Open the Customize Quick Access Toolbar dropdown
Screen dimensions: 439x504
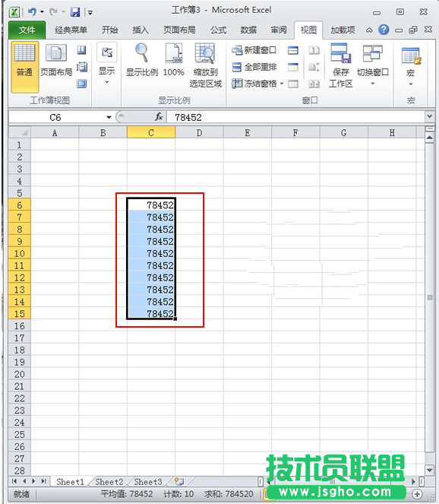tap(90, 12)
